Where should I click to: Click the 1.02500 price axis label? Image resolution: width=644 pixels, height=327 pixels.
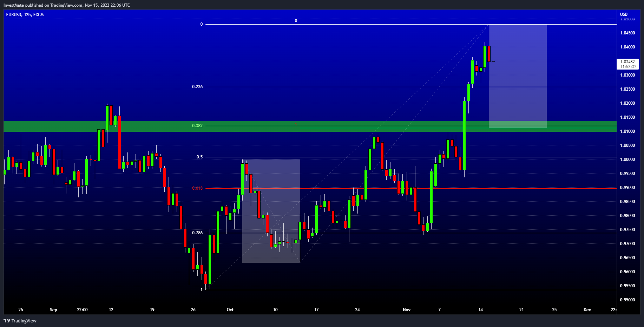pos(627,89)
